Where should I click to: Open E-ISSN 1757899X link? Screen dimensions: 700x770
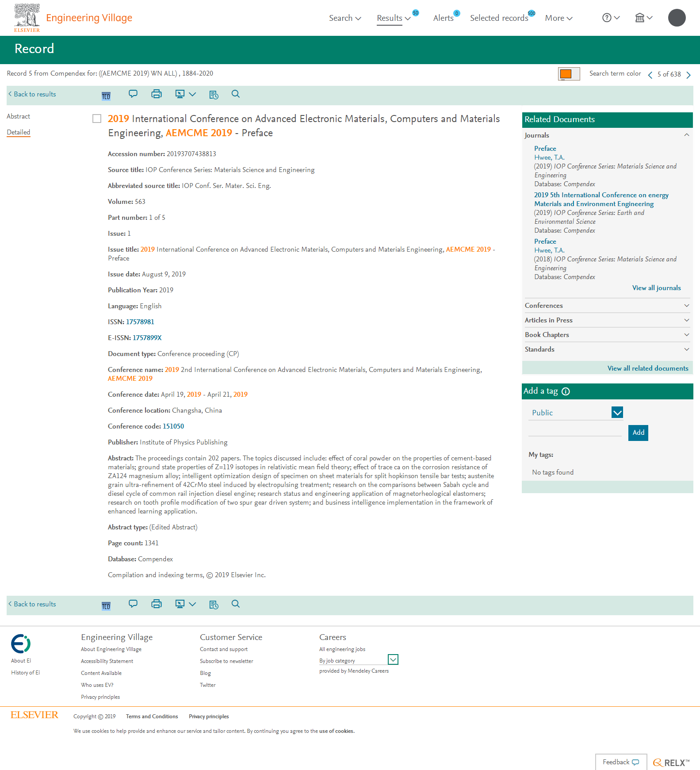[x=147, y=338]
